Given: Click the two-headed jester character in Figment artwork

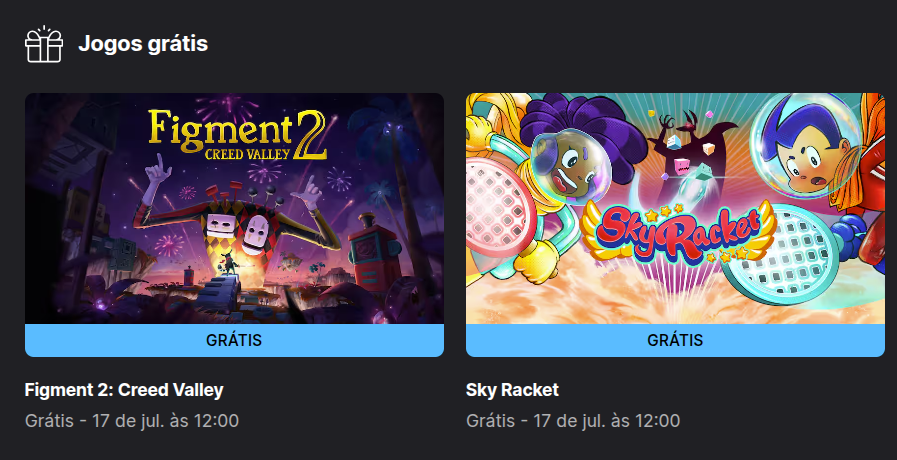Looking at the screenshot, I should tap(237, 215).
